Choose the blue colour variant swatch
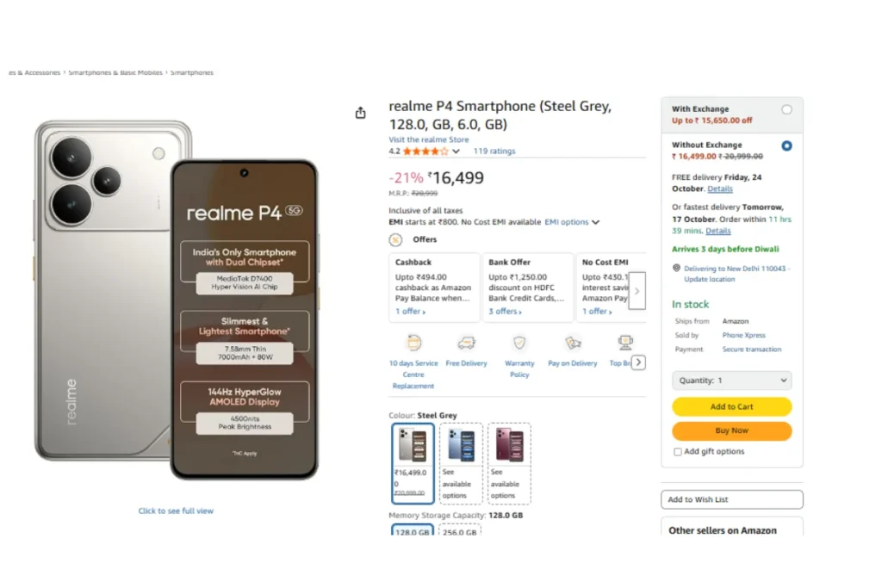The height and width of the screenshot is (588, 882). coord(461,463)
